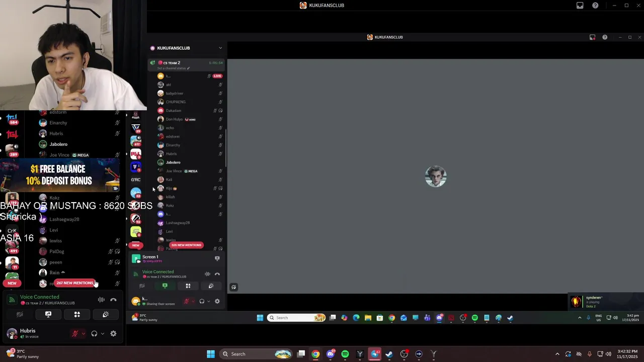Screen dimensions: 644x362
Task: Jump to 325 new mentions in stream
Action: [186, 245]
